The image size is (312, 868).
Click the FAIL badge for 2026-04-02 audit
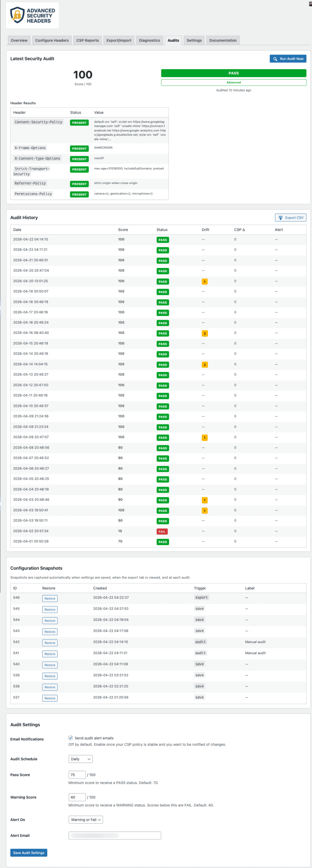click(162, 531)
